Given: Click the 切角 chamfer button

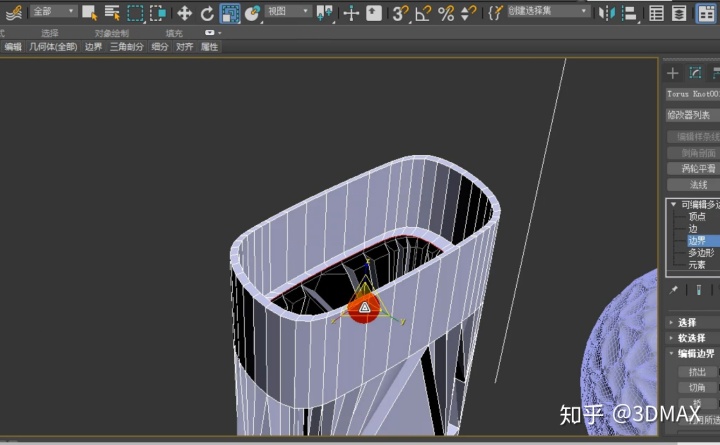Looking at the screenshot, I should [697, 388].
